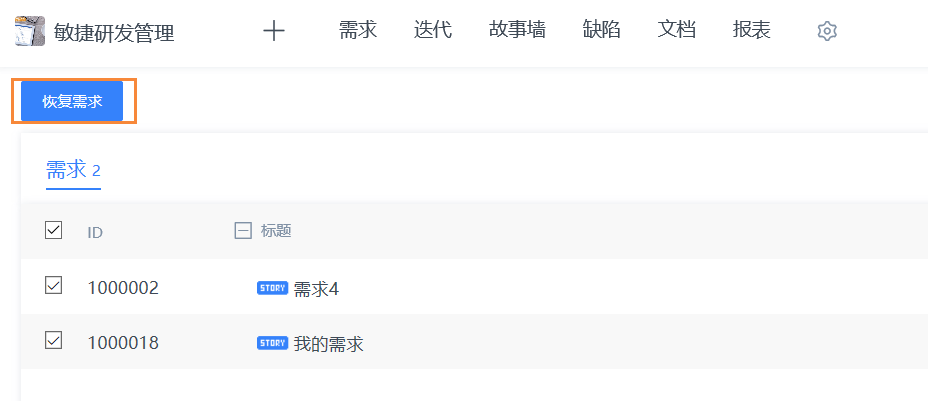
Task: Open the 我的需求 story title
Action: click(328, 344)
